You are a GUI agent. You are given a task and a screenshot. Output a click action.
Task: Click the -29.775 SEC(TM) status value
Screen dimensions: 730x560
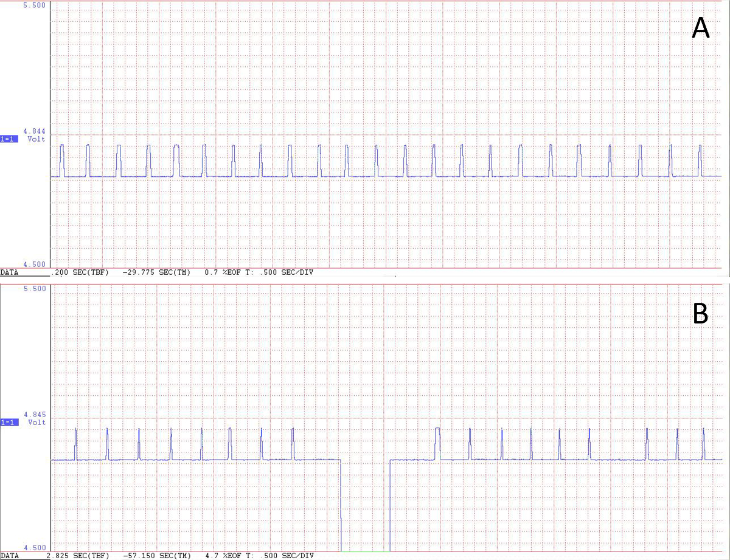(156, 272)
